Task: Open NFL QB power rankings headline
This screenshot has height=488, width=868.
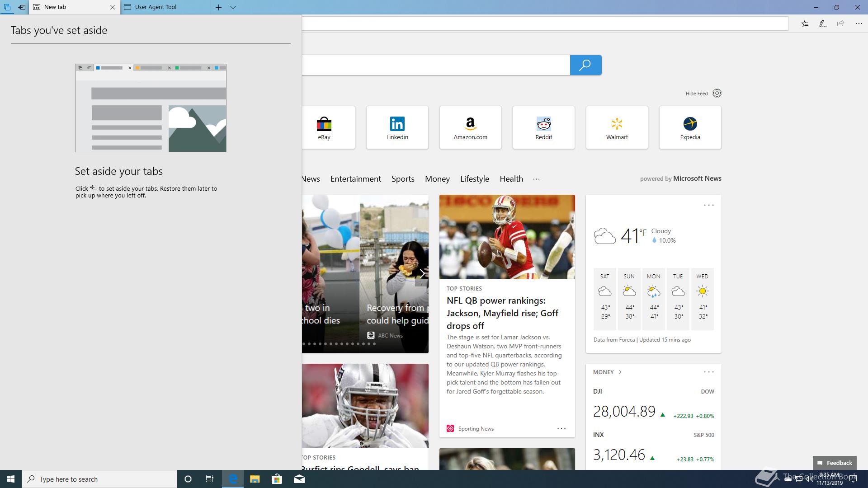Action: pyautogui.click(x=502, y=313)
